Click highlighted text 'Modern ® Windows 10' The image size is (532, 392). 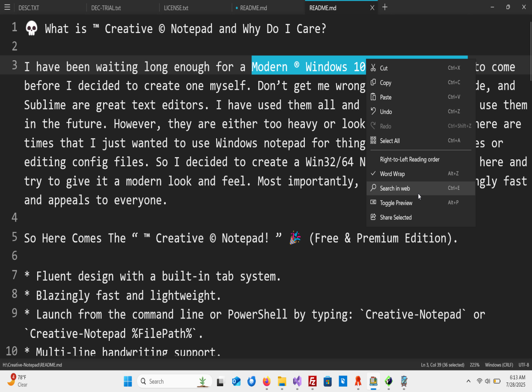[x=308, y=66]
